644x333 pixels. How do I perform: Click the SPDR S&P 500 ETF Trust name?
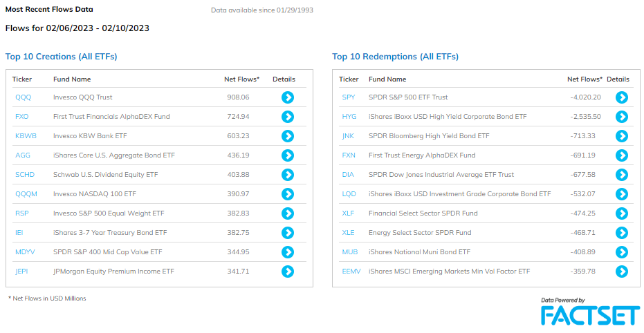pos(408,97)
